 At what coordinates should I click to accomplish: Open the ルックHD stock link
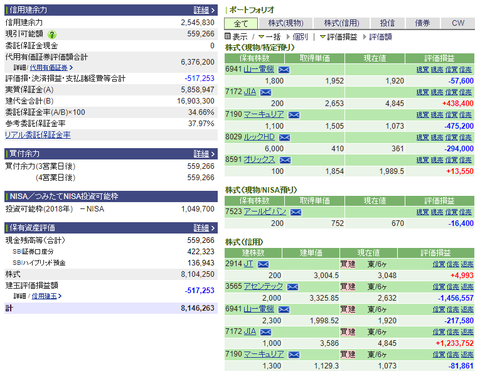pos(259,137)
